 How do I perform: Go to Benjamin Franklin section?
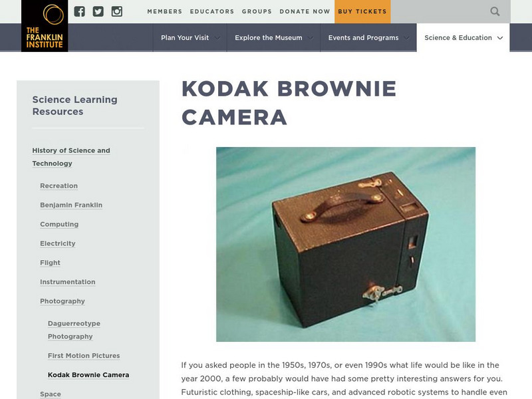pos(71,205)
